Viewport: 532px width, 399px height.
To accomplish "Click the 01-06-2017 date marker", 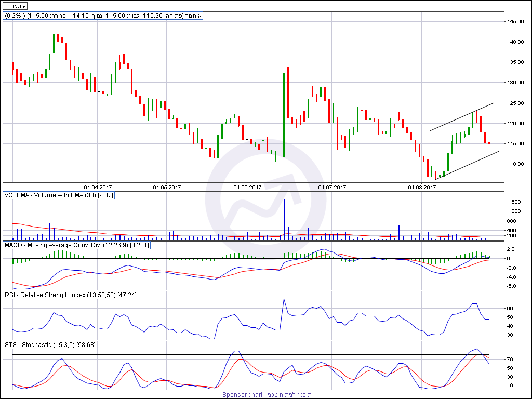I will coord(247,187).
